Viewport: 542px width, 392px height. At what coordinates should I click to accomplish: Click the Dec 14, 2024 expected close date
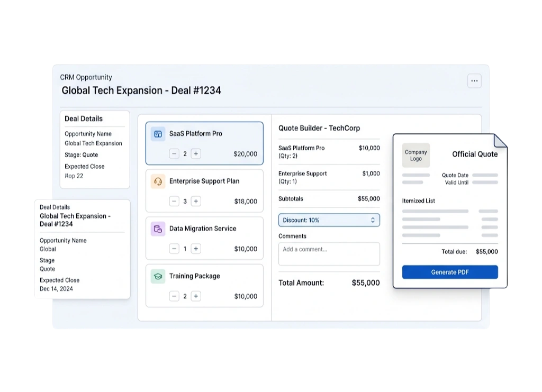pos(56,289)
